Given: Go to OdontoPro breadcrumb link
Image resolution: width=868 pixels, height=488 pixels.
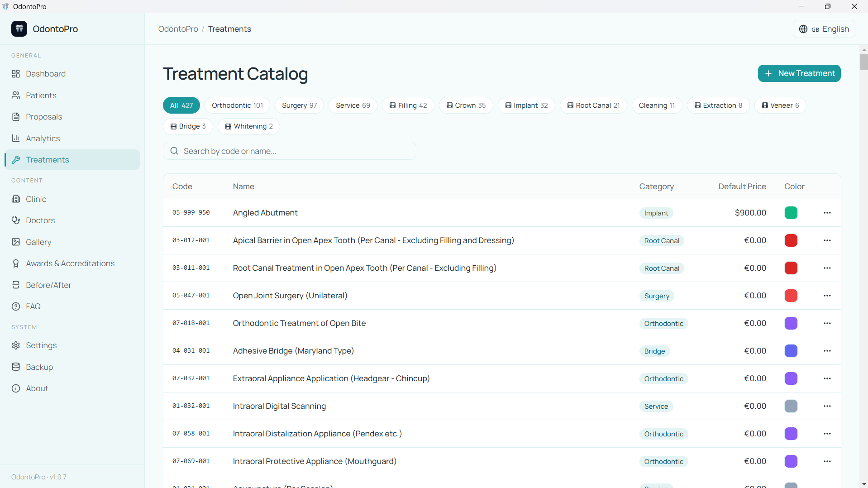Looking at the screenshot, I should 178,29.
